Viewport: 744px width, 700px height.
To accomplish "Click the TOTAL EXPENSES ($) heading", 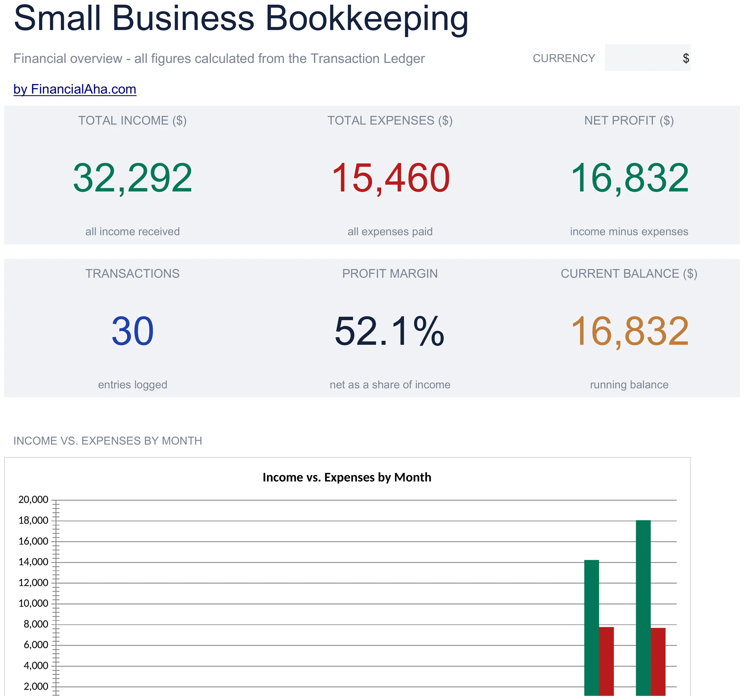I will (x=390, y=121).
